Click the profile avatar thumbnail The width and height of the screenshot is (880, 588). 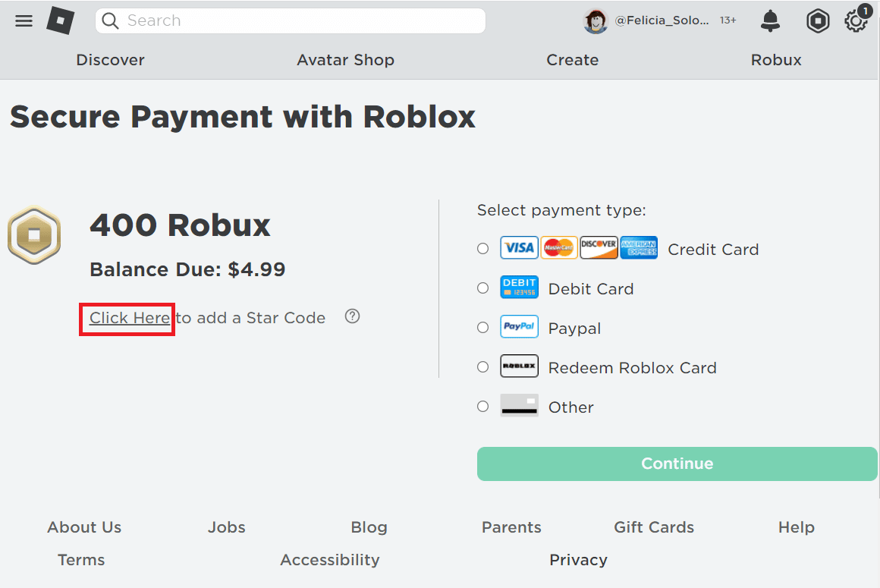click(x=596, y=20)
